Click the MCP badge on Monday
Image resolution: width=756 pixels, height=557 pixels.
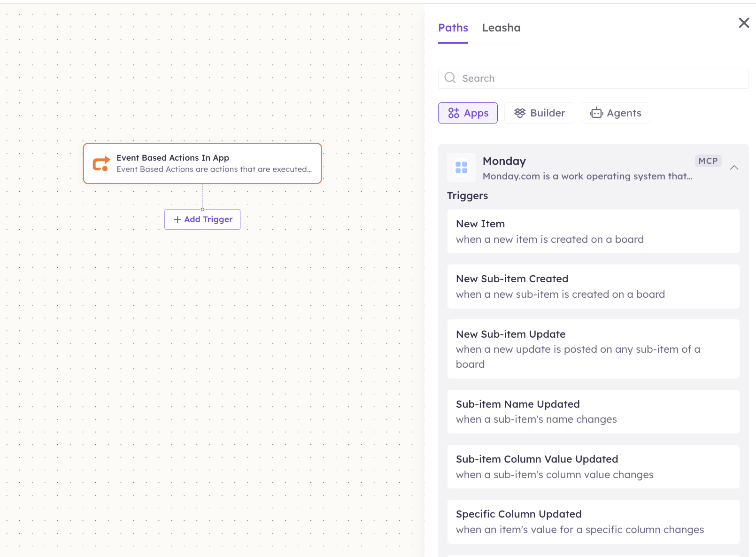click(x=708, y=161)
